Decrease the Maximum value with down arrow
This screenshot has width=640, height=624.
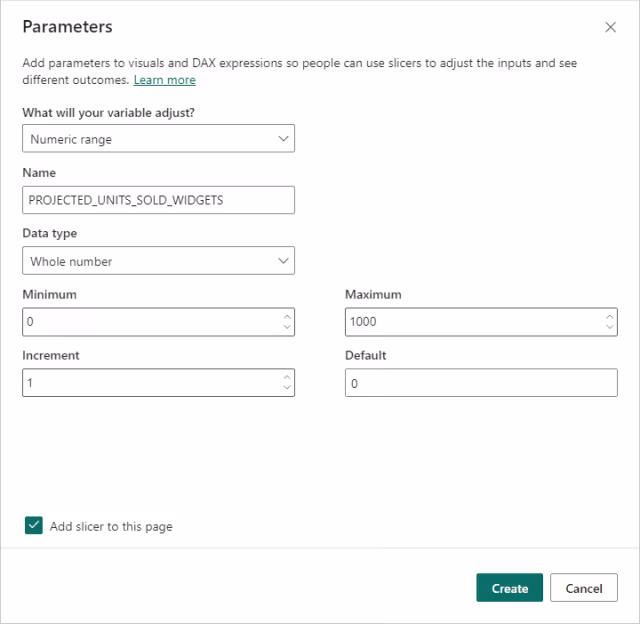click(x=610, y=327)
